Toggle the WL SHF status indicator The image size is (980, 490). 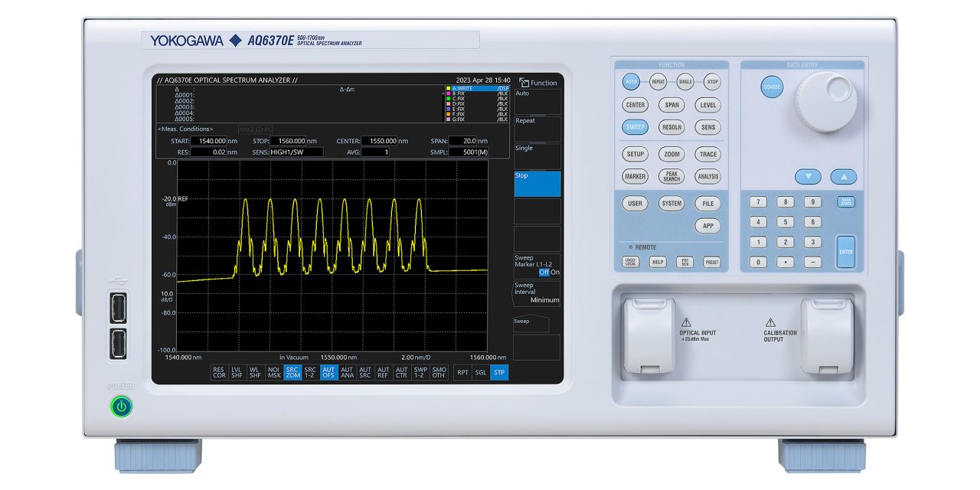256,373
